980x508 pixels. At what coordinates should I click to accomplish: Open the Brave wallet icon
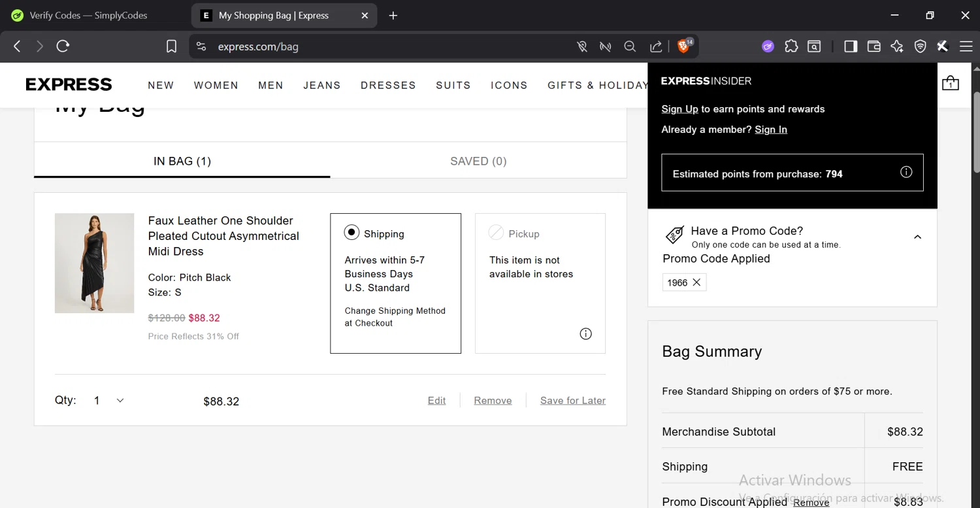tap(874, 46)
